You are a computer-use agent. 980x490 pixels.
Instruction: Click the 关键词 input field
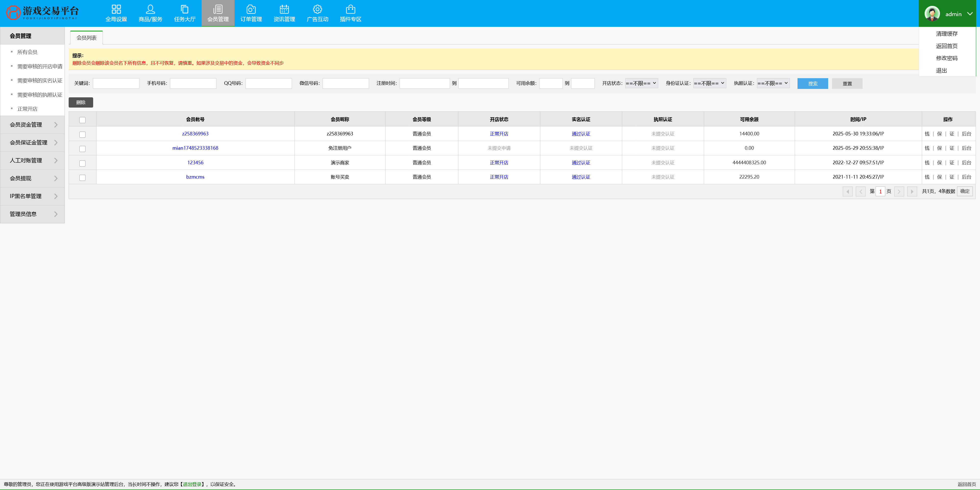pyautogui.click(x=116, y=83)
